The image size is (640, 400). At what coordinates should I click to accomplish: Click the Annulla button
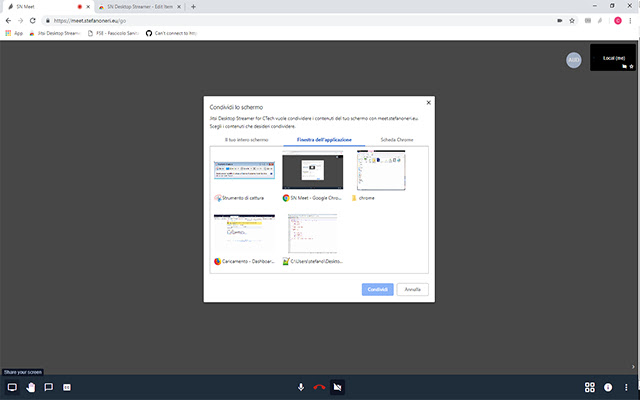(x=413, y=289)
